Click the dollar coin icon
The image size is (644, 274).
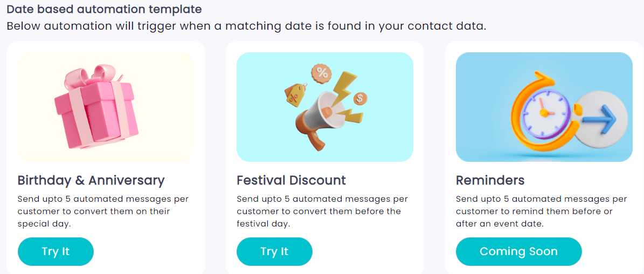360,98
